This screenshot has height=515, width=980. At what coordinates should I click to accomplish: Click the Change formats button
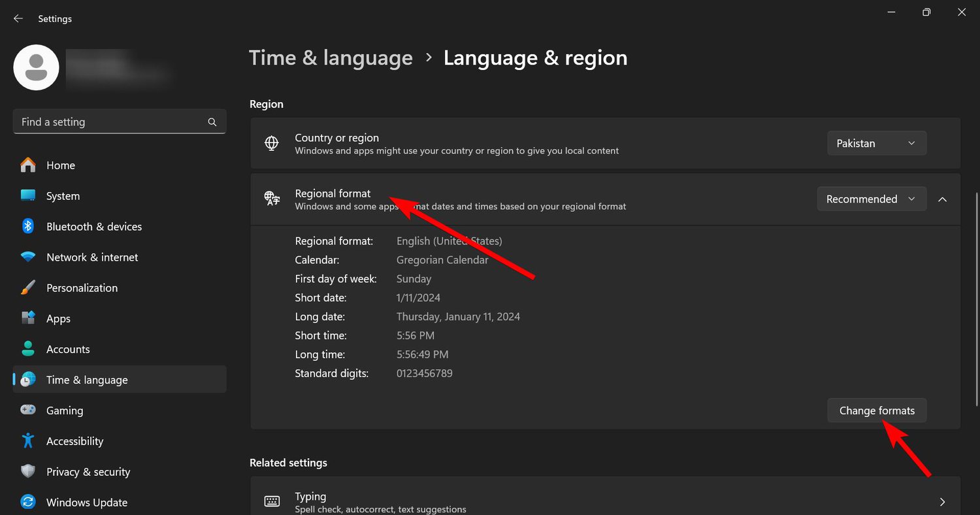[x=877, y=410]
